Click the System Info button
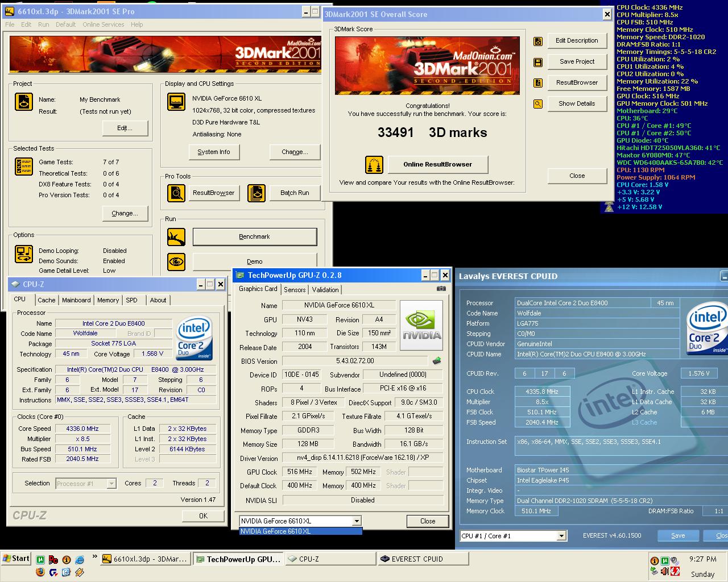 tap(214, 152)
